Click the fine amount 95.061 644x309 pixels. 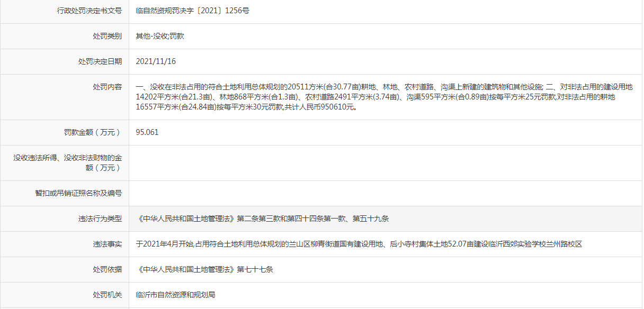pyautogui.click(x=147, y=132)
